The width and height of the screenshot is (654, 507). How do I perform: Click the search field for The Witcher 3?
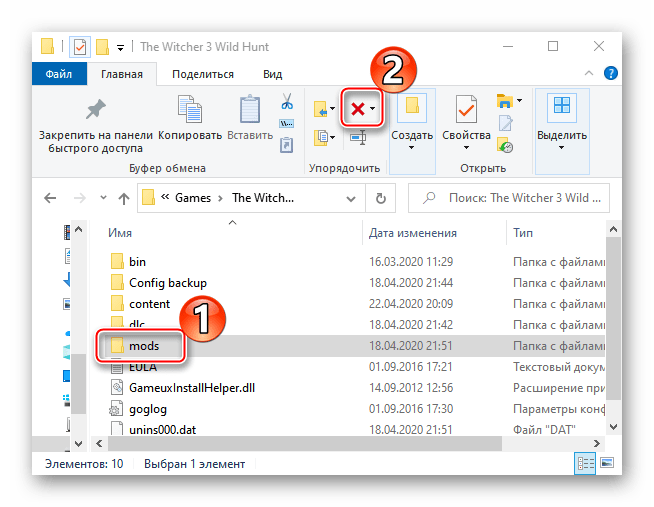point(509,198)
